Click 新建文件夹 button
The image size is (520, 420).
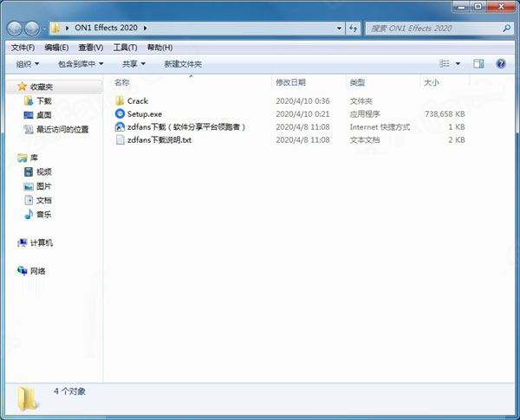[183, 64]
